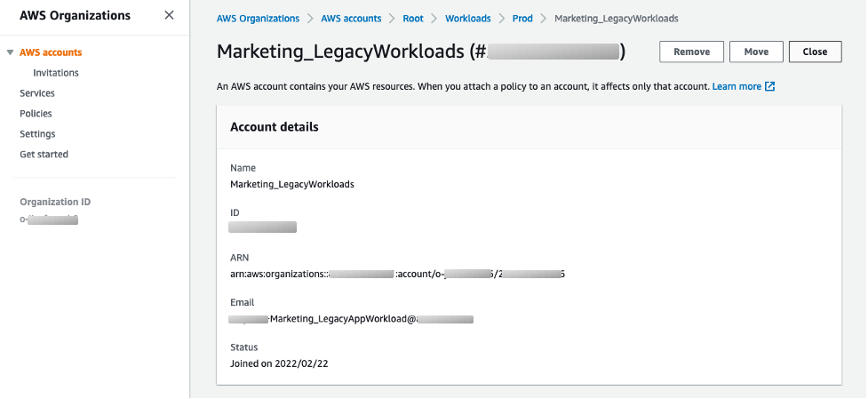The image size is (868, 399).
Task: Click the Organization ID label
Action: click(55, 202)
